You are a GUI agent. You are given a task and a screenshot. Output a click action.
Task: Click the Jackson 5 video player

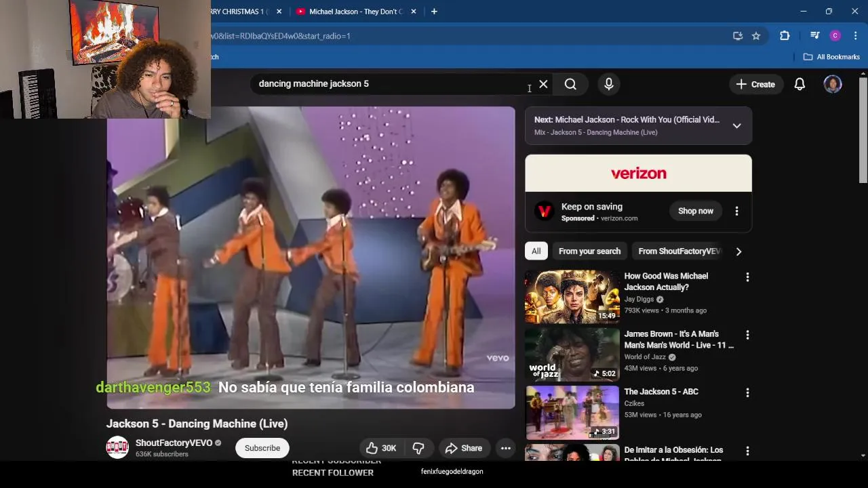click(311, 258)
